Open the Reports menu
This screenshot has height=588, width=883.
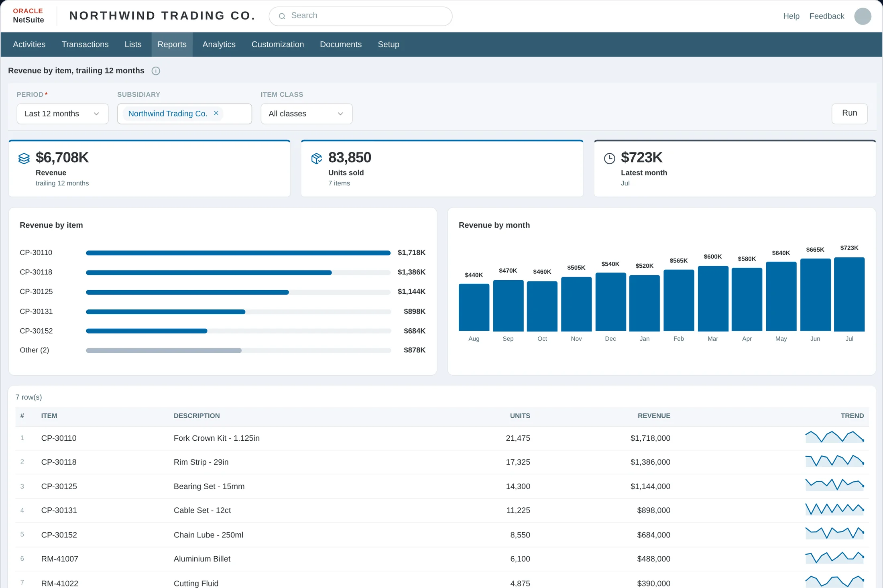172,45
